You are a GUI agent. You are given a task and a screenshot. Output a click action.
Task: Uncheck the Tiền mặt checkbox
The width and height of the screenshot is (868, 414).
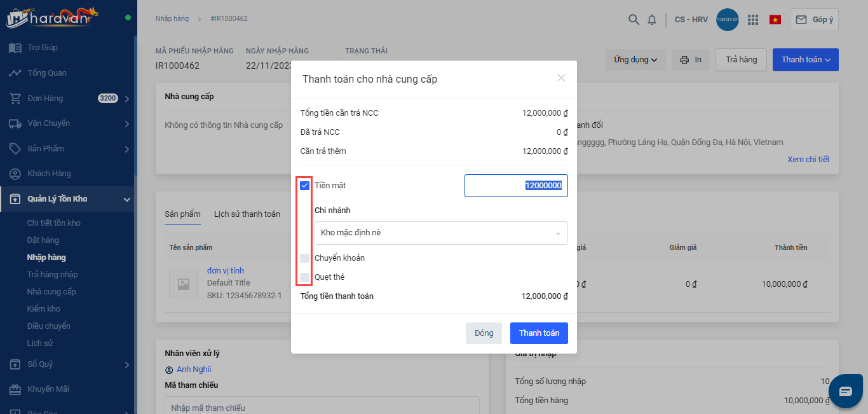pos(305,186)
